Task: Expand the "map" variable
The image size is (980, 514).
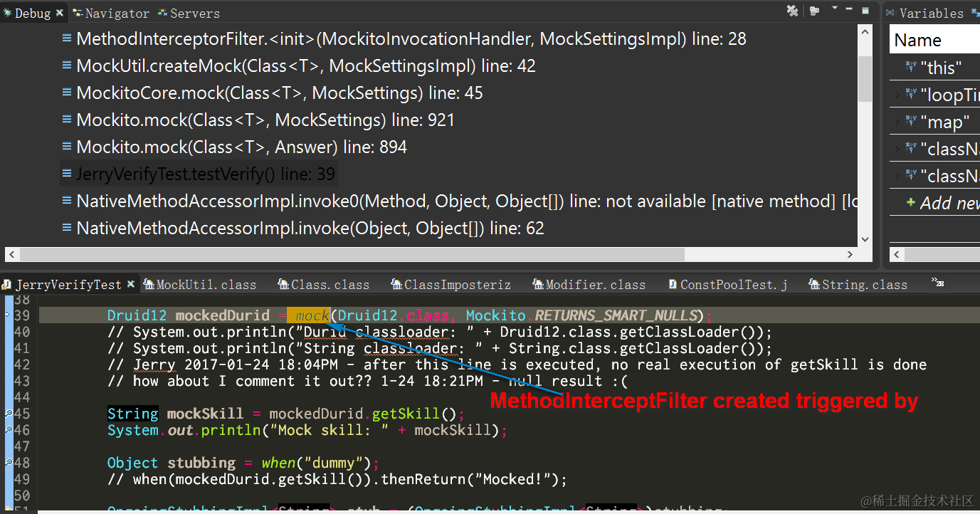Action: click(898, 122)
